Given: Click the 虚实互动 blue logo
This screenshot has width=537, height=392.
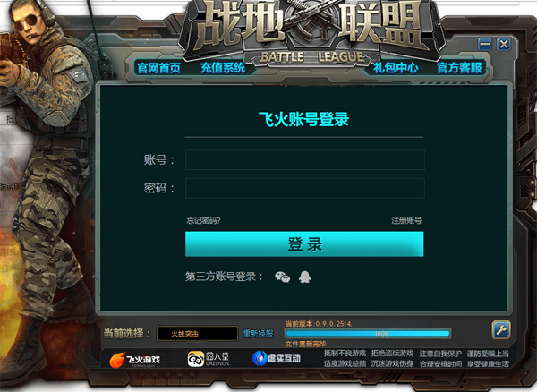Looking at the screenshot, I should 277,359.
